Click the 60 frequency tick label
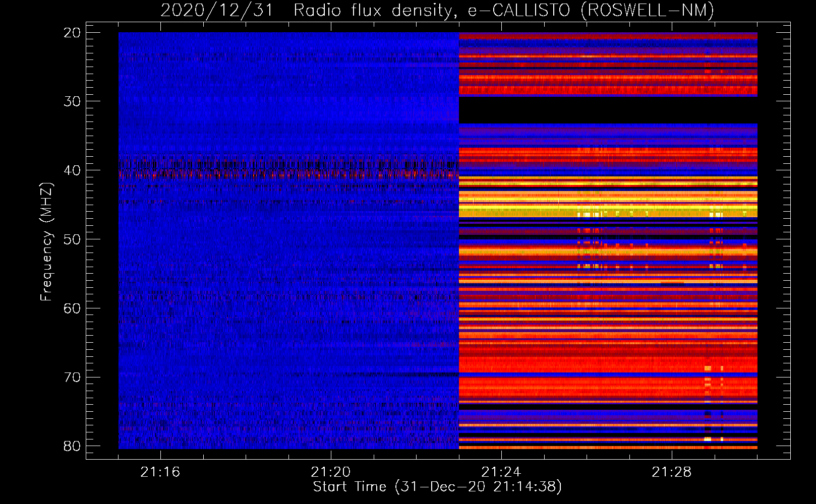This screenshot has width=816, height=504. tap(73, 308)
